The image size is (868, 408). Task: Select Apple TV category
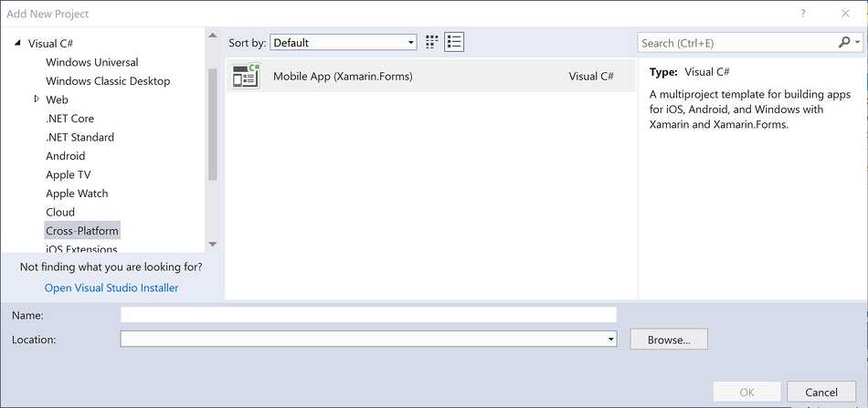[69, 174]
